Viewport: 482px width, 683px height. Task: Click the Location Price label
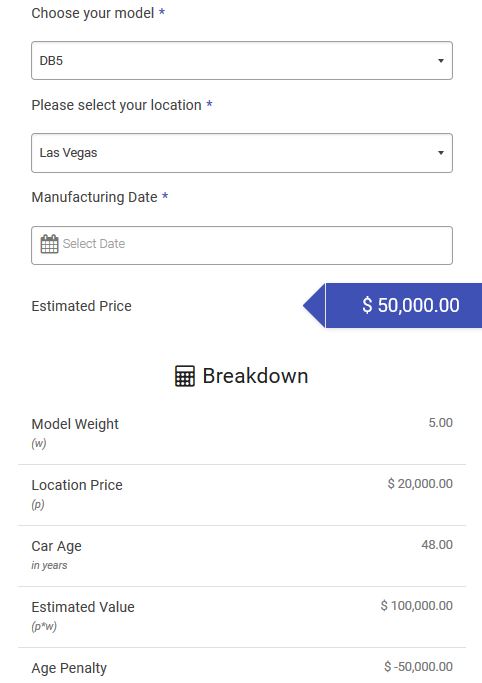click(x=77, y=485)
